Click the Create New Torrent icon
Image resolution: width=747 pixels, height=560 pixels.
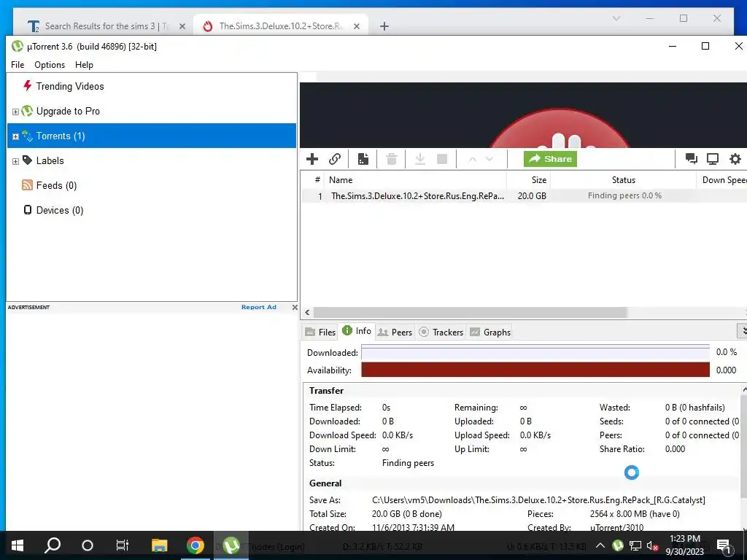click(363, 159)
